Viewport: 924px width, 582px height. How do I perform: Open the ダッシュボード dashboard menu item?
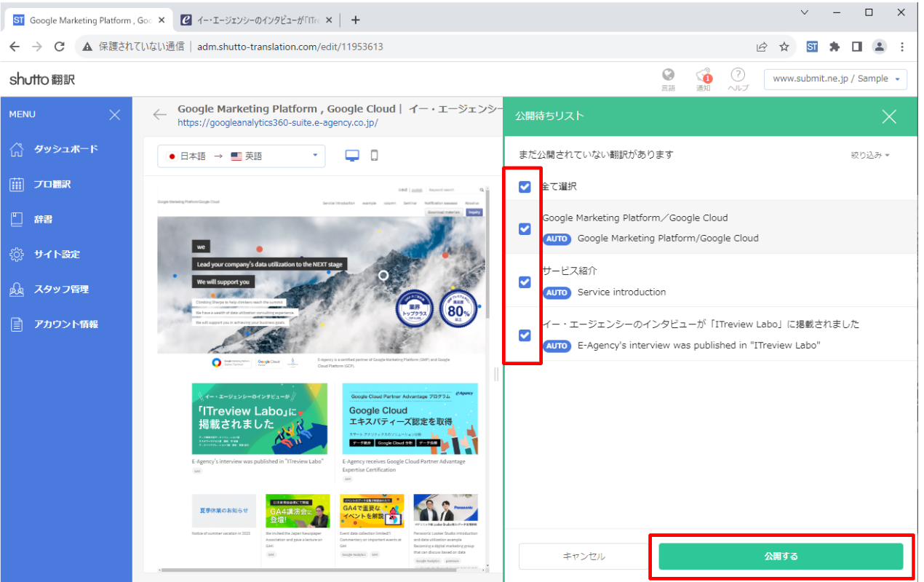66,149
